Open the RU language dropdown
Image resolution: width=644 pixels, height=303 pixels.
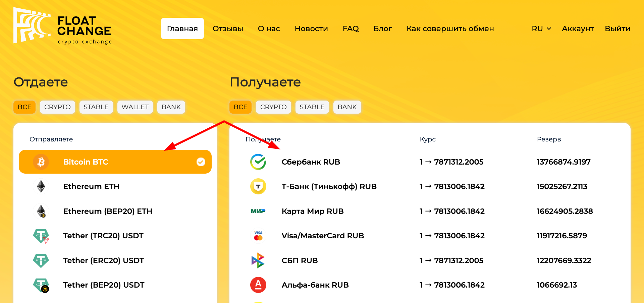pos(541,28)
